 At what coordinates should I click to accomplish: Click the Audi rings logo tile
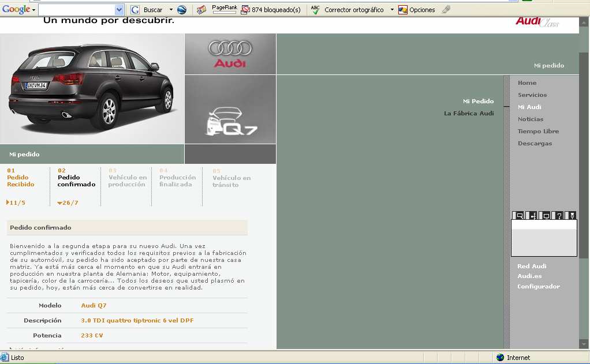click(230, 54)
